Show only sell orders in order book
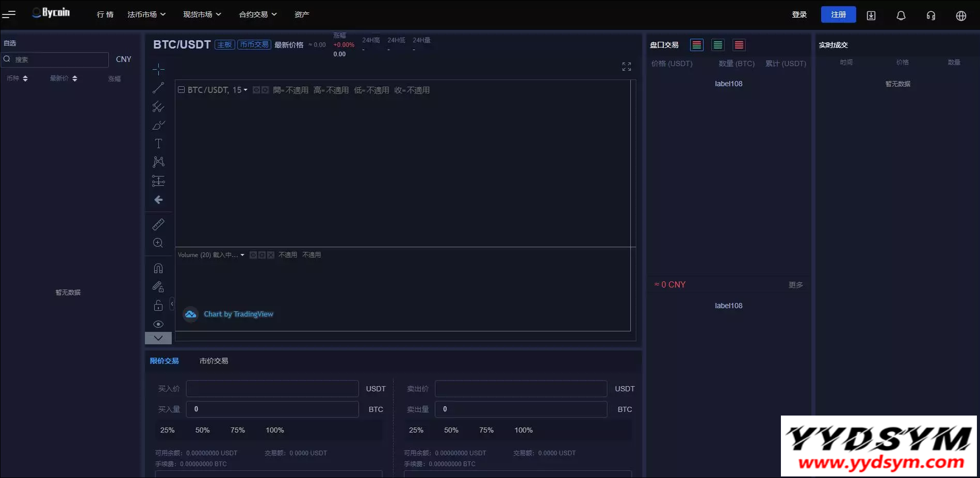Image resolution: width=980 pixels, height=478 pixels. coord(739,45)
